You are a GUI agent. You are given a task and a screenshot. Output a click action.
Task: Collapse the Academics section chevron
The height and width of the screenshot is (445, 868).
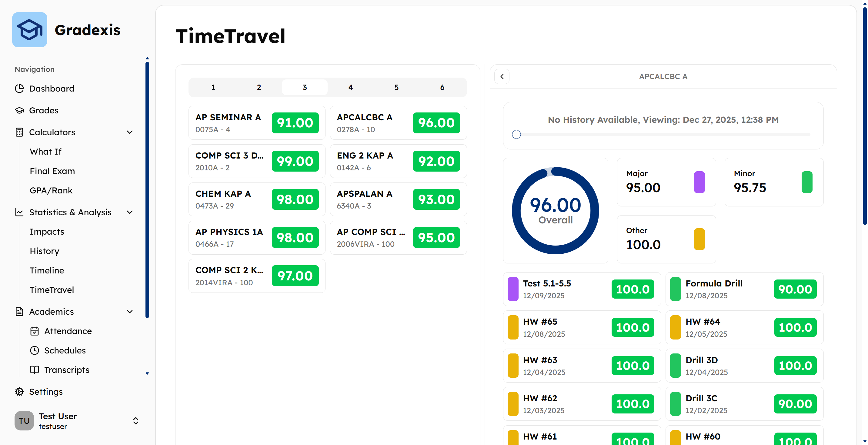(x=130, y=312)
